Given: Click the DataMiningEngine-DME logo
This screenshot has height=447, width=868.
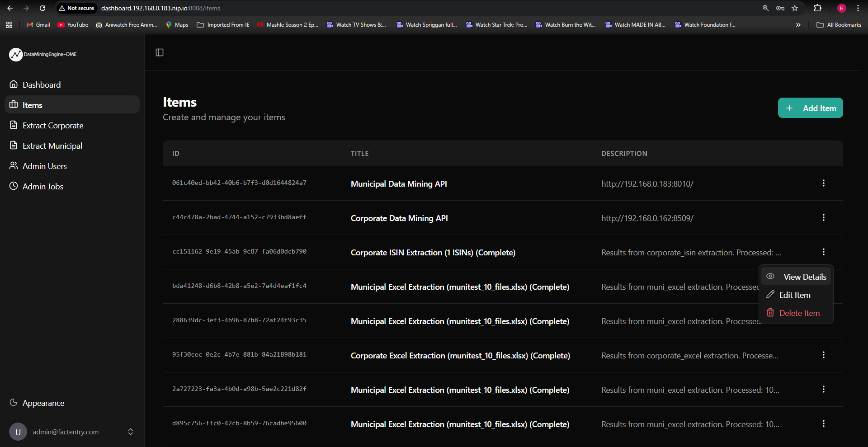Looking at the screenshot, I should pyautogui.click(x=43, y=54).
